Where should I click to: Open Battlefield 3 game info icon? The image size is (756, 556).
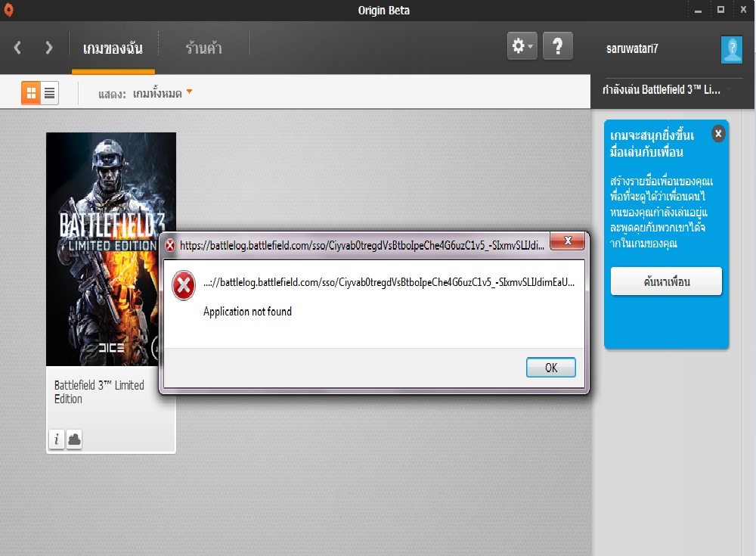point(57,439)
